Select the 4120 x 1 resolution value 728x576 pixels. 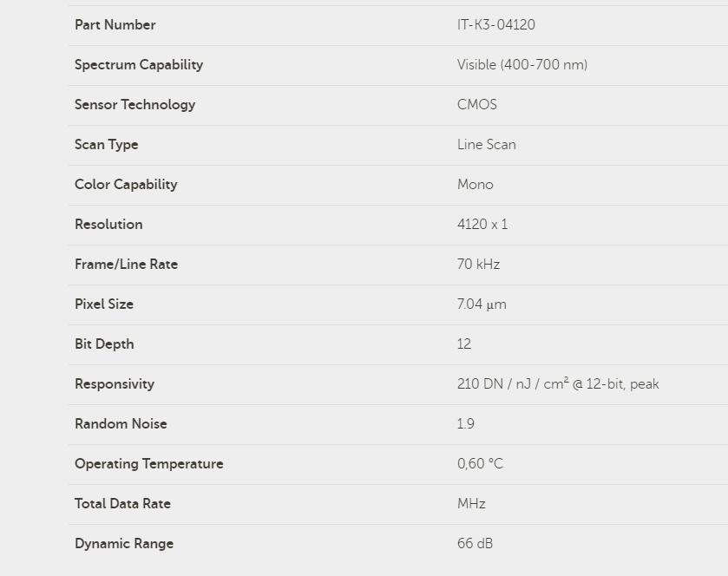coord(482,225)
